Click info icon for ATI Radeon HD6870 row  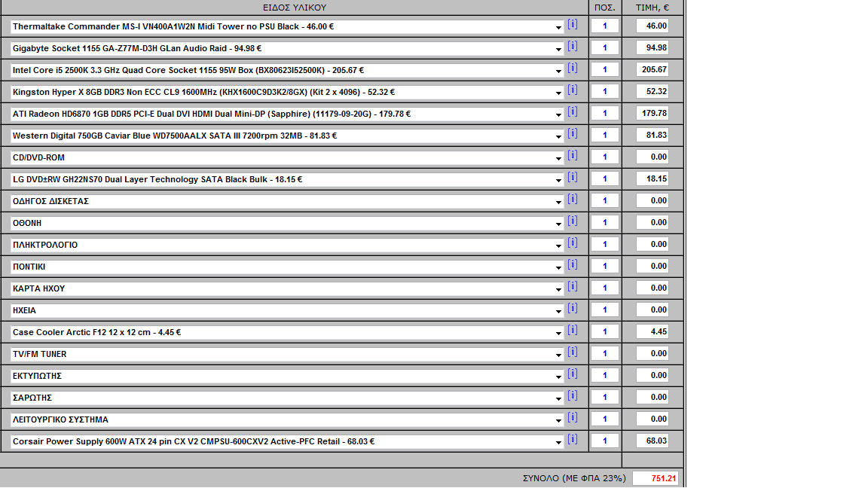coord(573,111)
